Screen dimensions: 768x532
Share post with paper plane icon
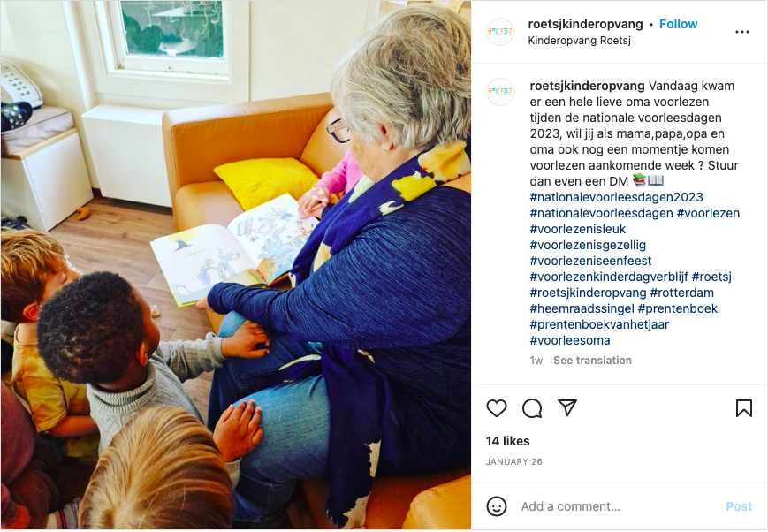567,407
